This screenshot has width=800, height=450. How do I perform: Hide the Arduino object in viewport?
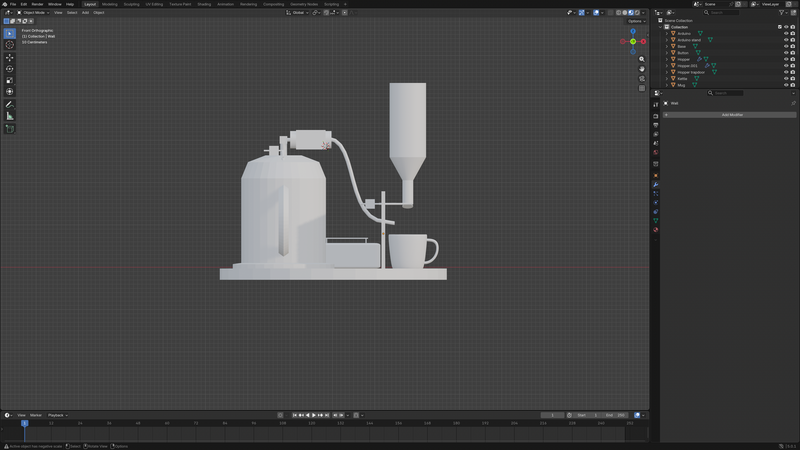click(x=786, y=33)
